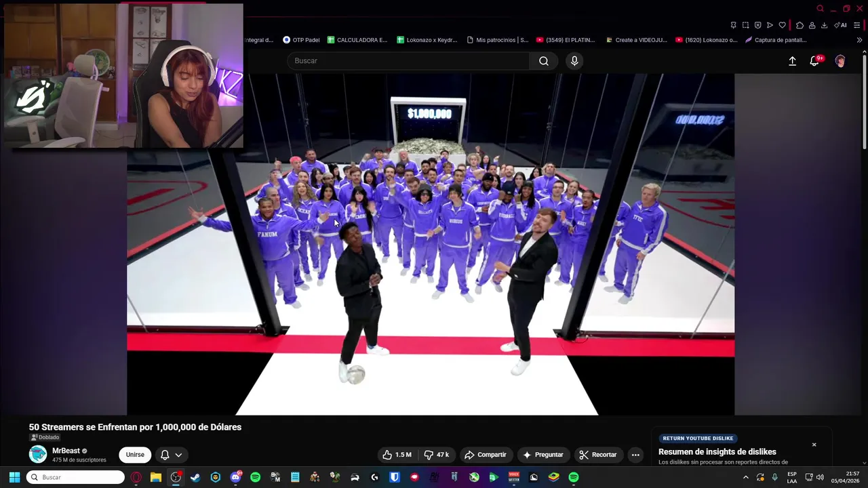The image size is (868, 488).
Task: Open Discord from the taskbar
Action: click(235, 477)
